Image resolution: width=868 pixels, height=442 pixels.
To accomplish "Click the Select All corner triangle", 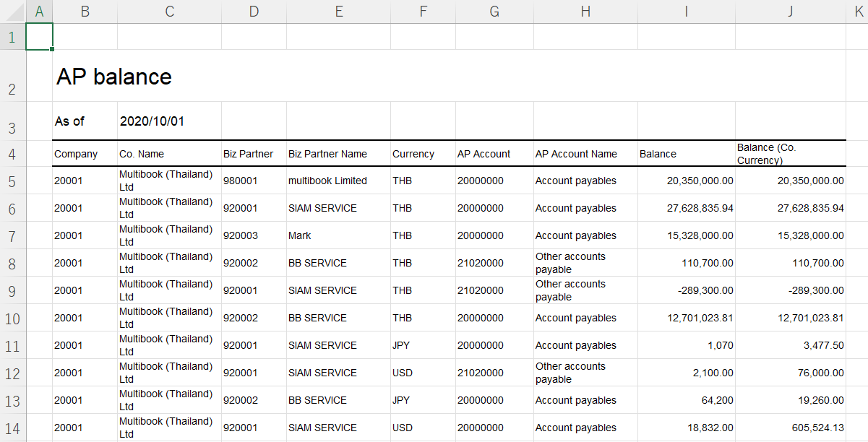I will [12, 12].
